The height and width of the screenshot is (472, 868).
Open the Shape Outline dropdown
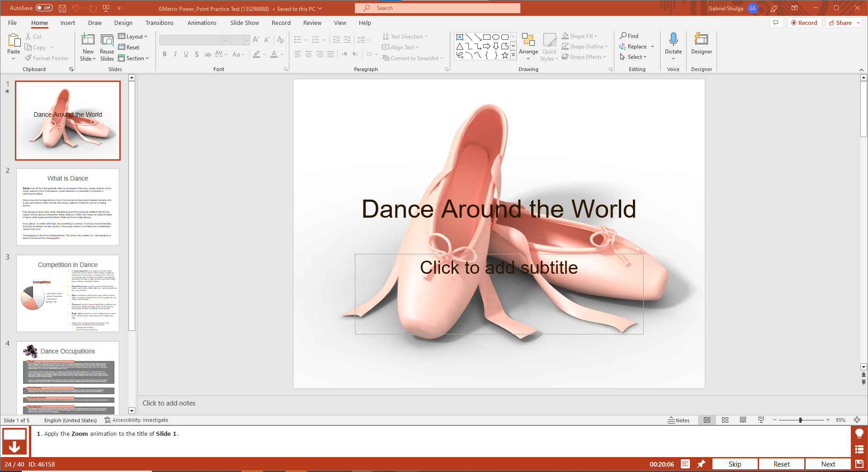tap(585, 46)
